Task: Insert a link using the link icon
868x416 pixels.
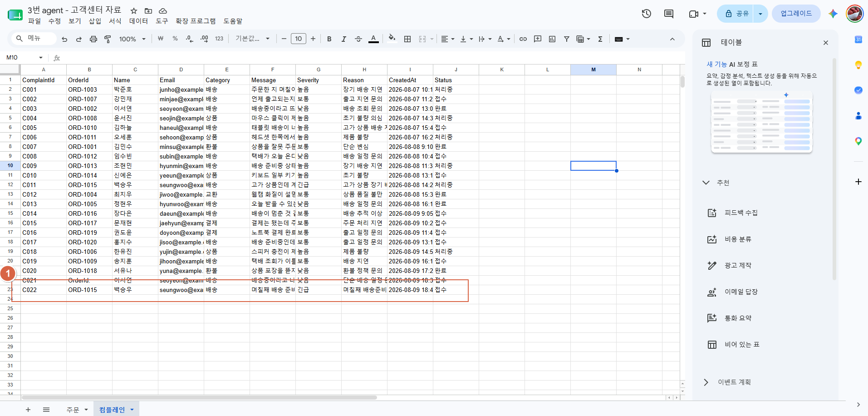Action: click(x=523, y=39)
